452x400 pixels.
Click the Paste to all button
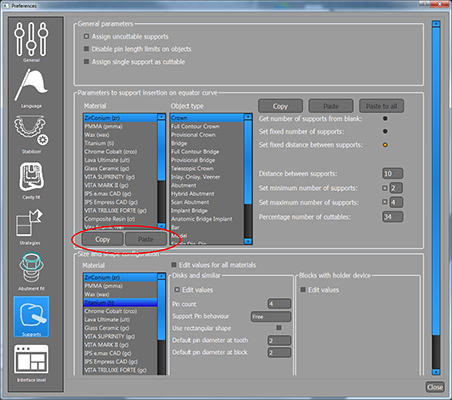click(x=381, y=106)
